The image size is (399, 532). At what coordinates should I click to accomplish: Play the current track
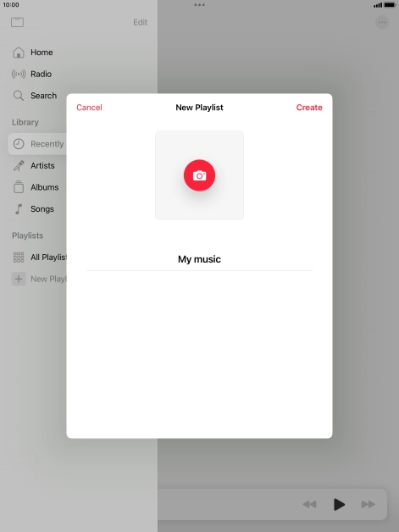click(339, 505)
